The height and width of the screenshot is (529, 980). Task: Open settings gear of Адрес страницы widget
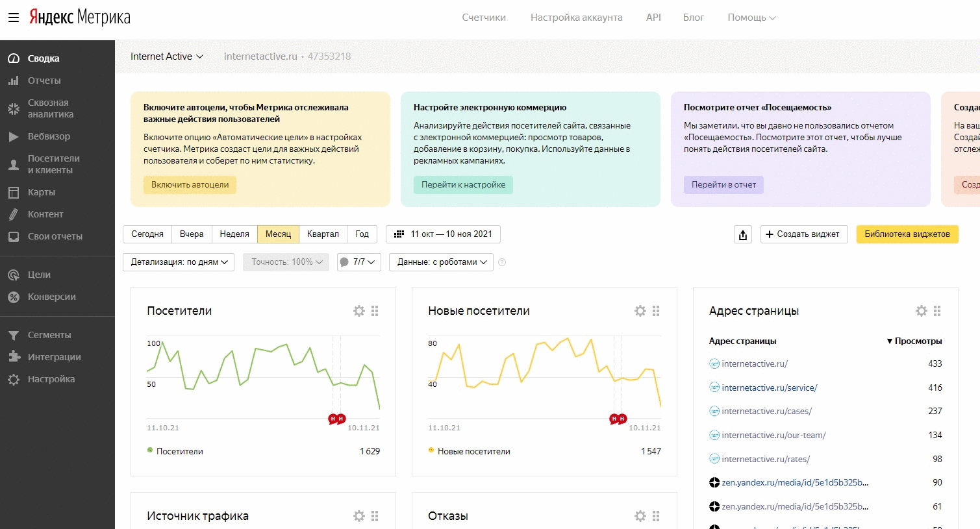point(922,311)
